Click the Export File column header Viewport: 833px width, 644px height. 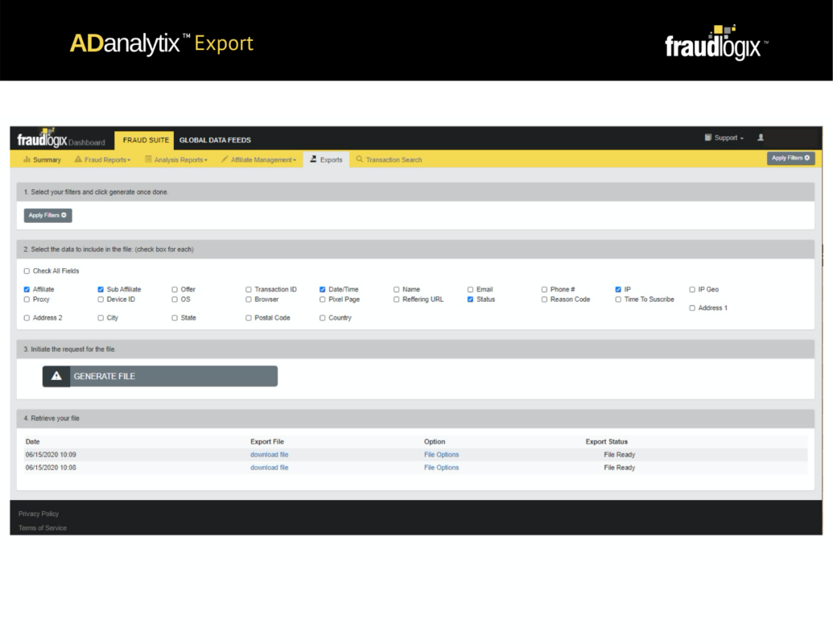267,442
